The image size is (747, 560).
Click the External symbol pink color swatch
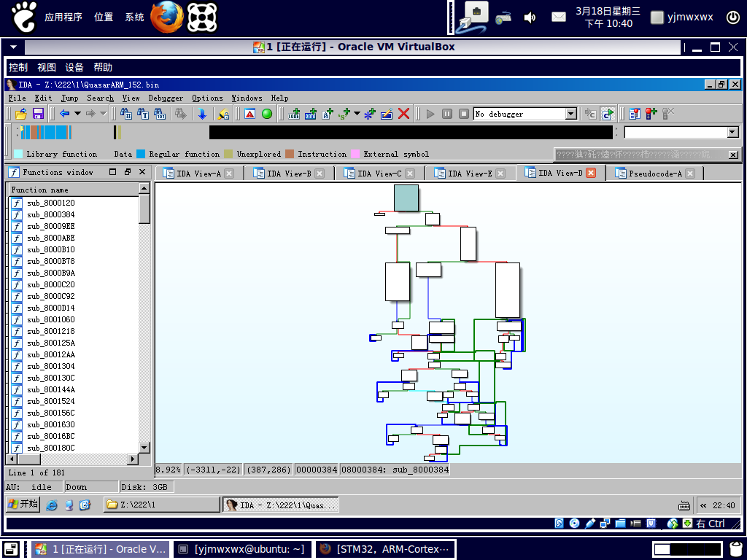point(355,154)
